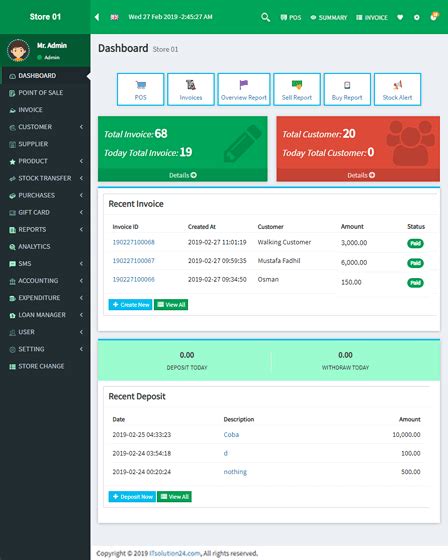Expand the Reports menu in the sidebar
448x560 pixels.
click(x=45, y=229)
